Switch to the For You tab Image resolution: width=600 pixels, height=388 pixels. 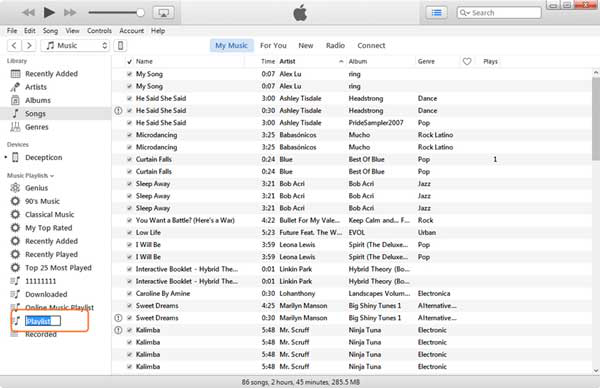[x=273, y=46]
